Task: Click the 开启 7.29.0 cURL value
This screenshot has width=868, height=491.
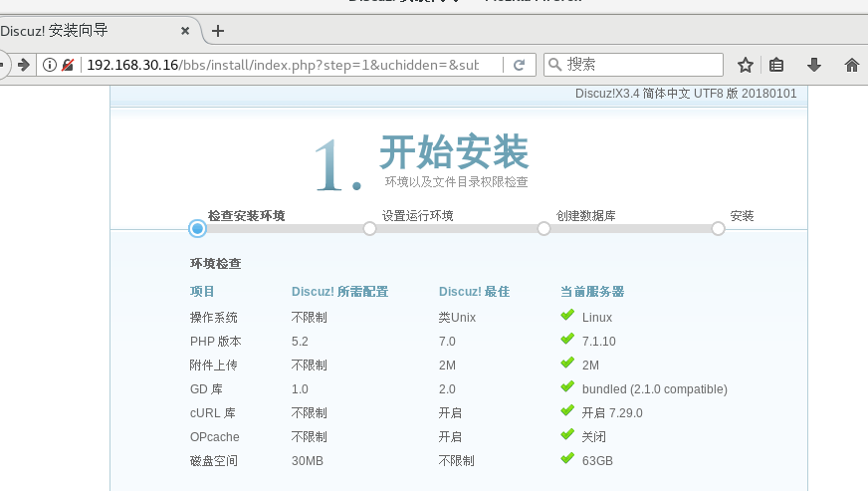Action: coord(612,413)
